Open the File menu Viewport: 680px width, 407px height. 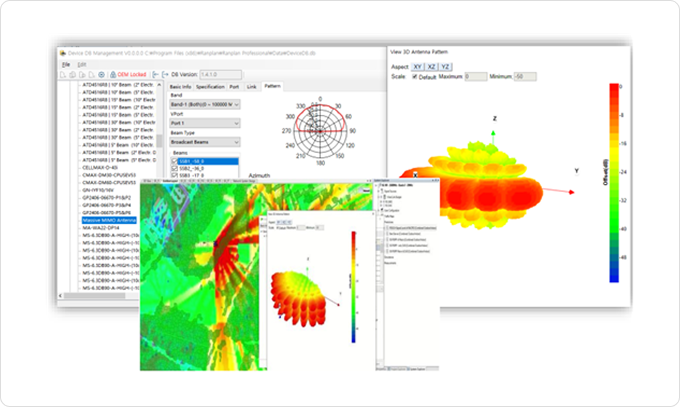coord(66,64)
